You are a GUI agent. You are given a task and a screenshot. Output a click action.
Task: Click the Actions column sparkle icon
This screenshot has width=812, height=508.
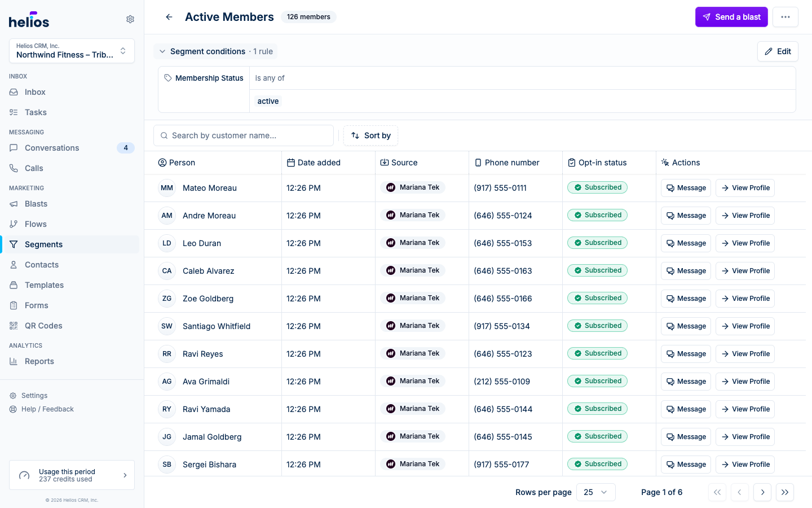pyautogui.click(x=665, y=163)
